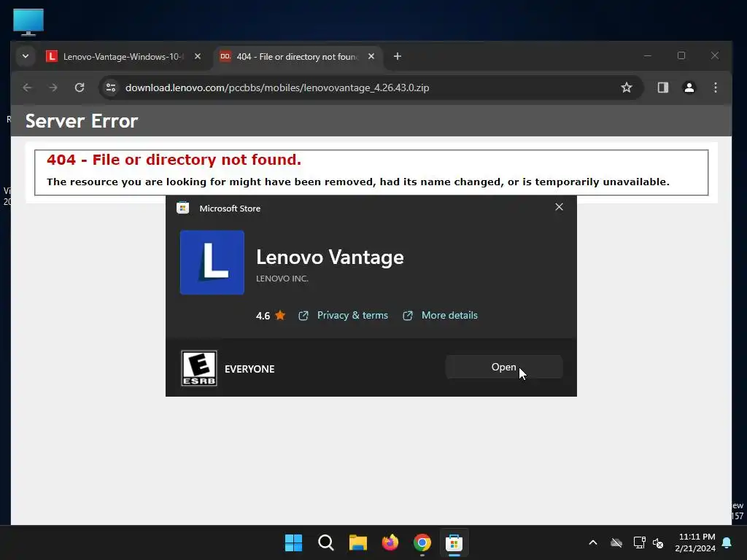Open the Chrome profile menu
The image size is (747, 560).
(689, 87)
